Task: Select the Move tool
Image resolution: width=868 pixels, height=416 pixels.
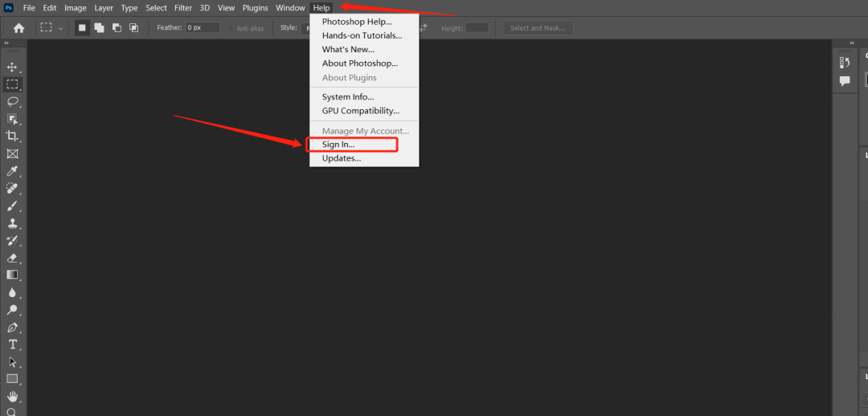Action: 12,67
